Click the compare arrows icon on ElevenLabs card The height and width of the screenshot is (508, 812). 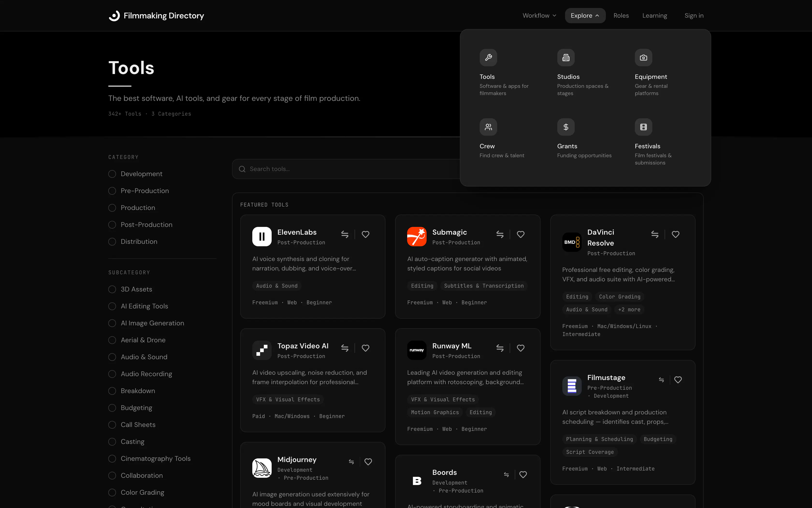(345, 234)
